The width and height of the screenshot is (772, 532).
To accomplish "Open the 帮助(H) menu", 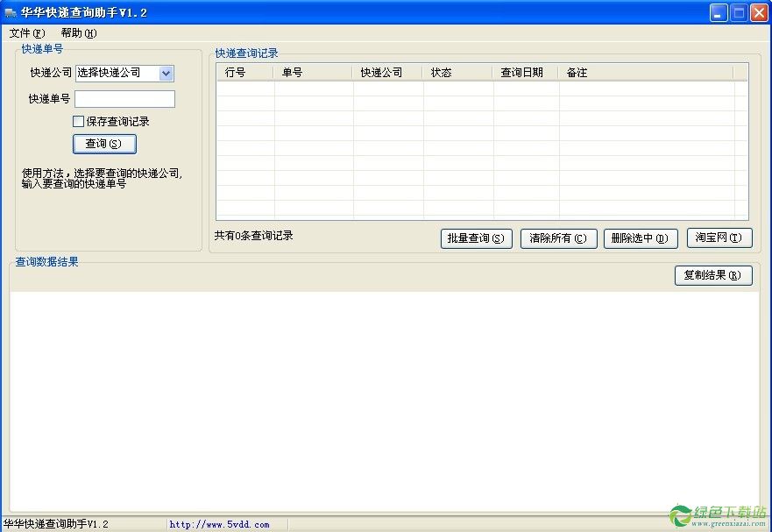I will (79, 33).
